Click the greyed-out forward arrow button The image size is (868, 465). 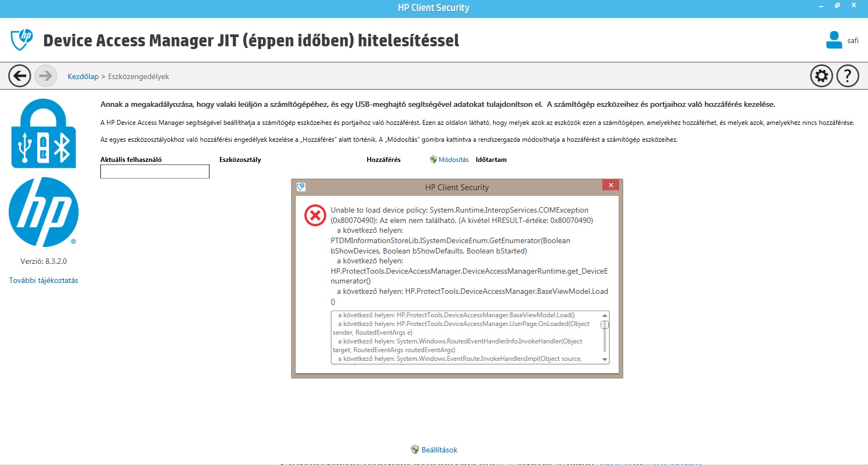coord(46,76)
